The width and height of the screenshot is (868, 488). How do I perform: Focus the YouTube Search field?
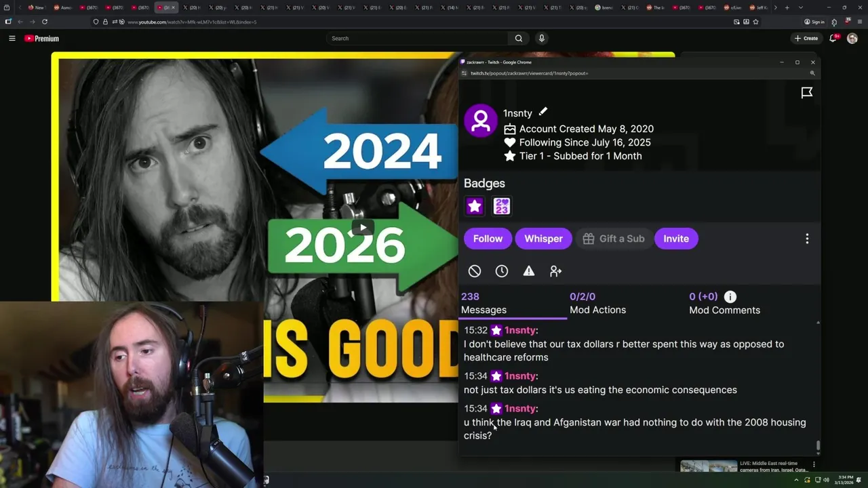tap(417, 39)
